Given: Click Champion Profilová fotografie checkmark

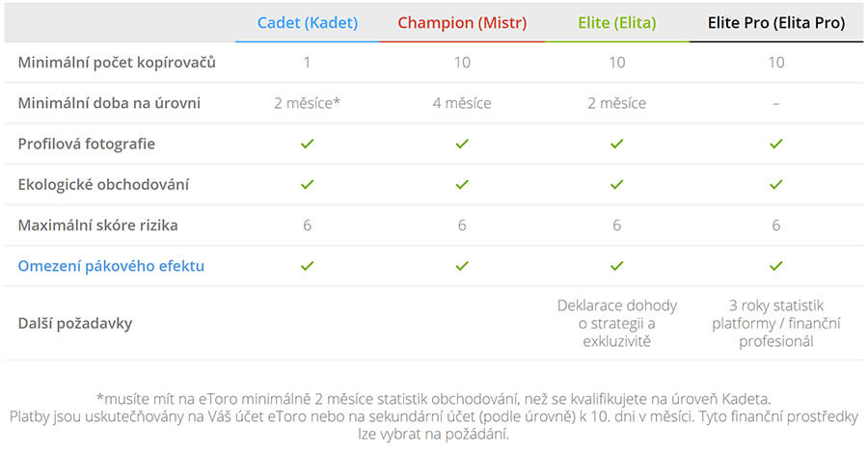Looking at the screenshot, I should tap(462, 144).
